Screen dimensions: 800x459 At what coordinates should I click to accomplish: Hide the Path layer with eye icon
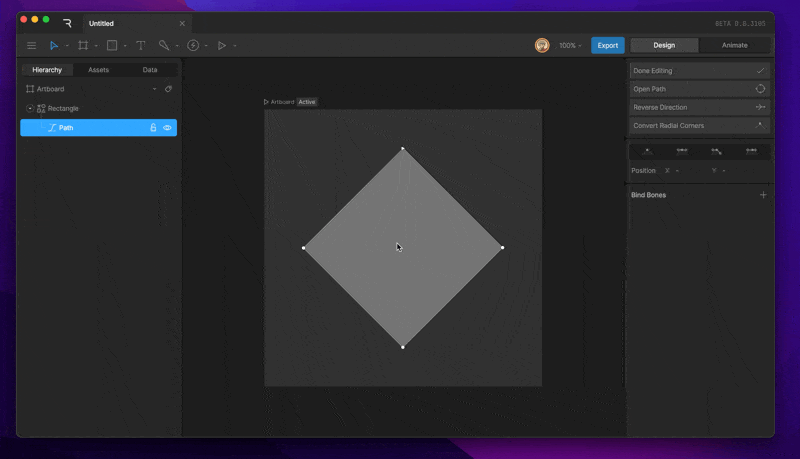tap(167, 128)
